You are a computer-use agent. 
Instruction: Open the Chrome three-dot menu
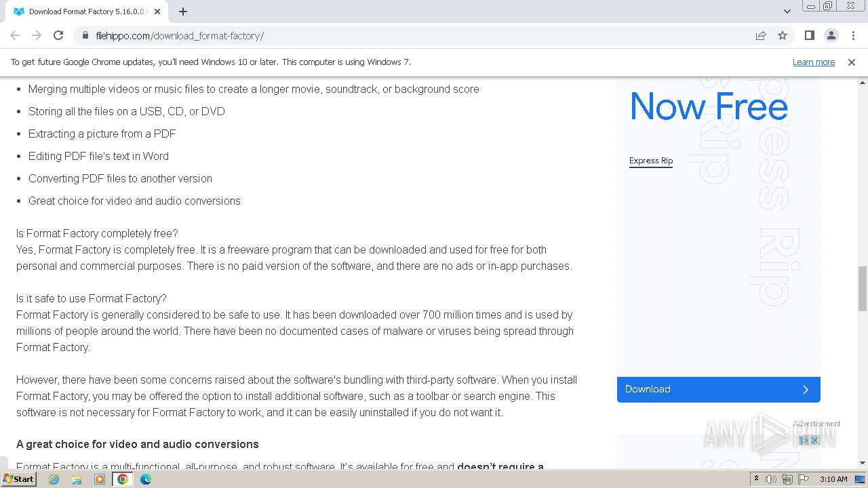pyautogui.click(x=852, y=35)
